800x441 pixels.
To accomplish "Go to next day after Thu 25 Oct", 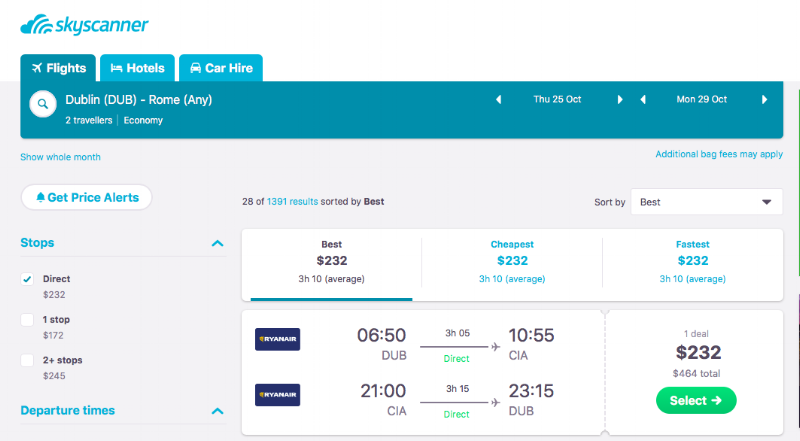I will click(620, 100).
